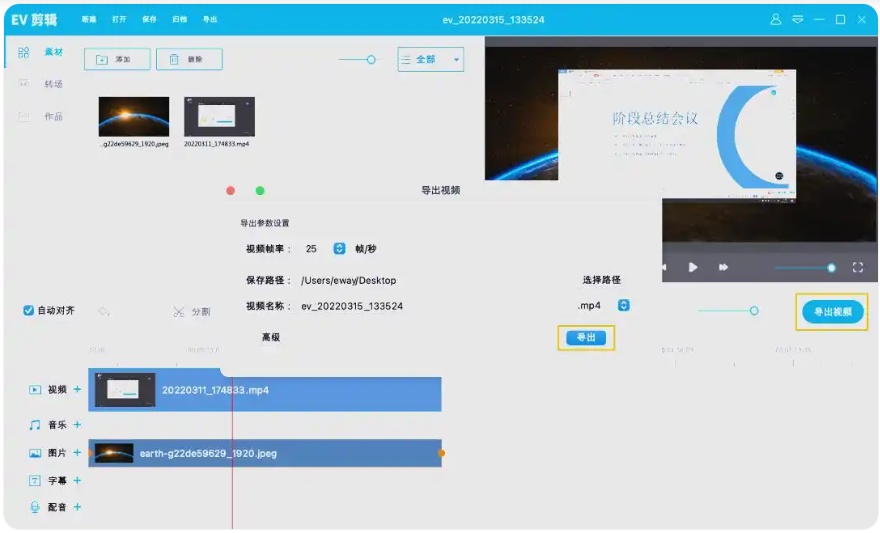Image resolution: width=880 pixels, height=533 pixels.
Task: Click the 字幕 track icon
Action: tap(35, 481)
